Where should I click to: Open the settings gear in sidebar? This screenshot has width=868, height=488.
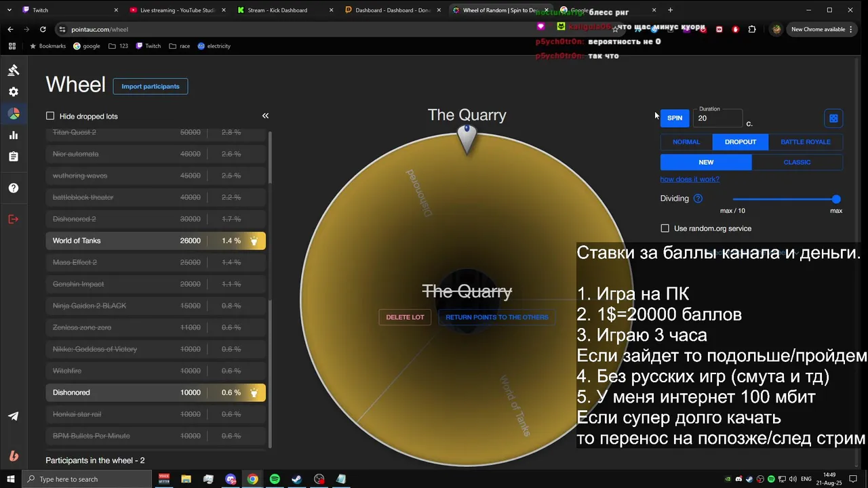click(14, 91)
